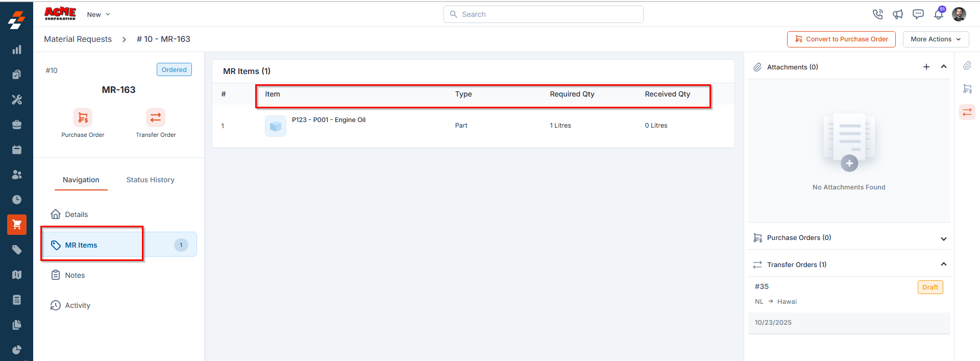Click the Received Qty column header
Screen dimensions: 980x361
click(x=667, y=94)
